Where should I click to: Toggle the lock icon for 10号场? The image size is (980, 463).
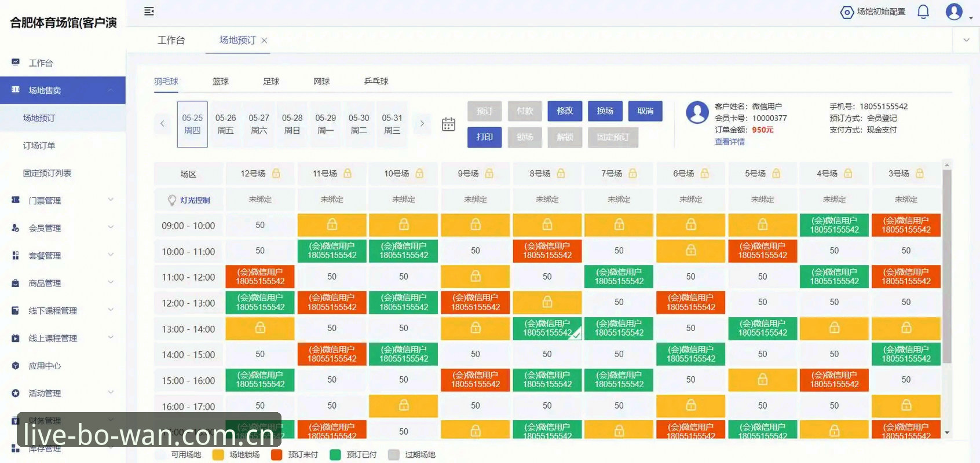pos(419,174)
